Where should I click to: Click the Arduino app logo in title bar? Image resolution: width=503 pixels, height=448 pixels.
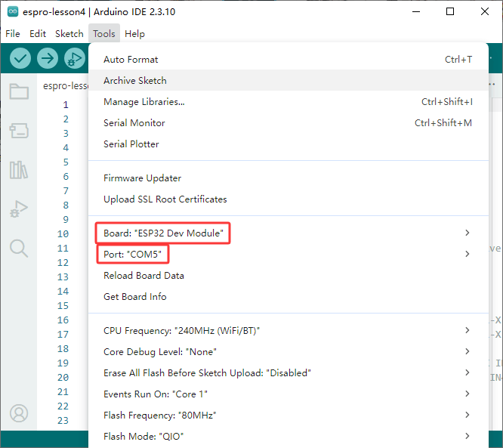13,11
